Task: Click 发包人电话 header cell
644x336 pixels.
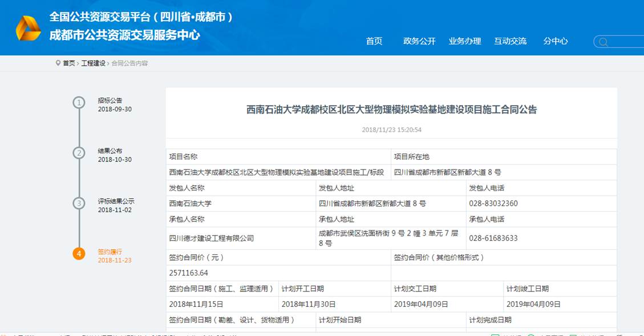Action: (x=542, y=188)
